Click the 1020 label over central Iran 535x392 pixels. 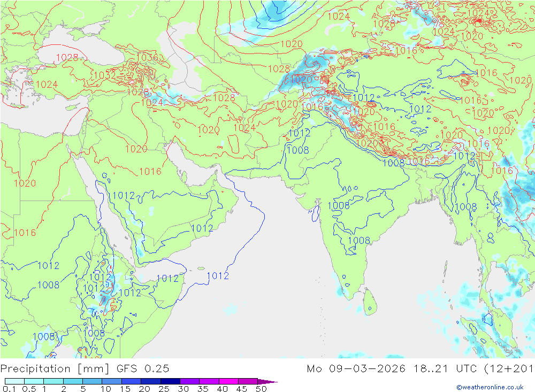[x=209, y=130]
